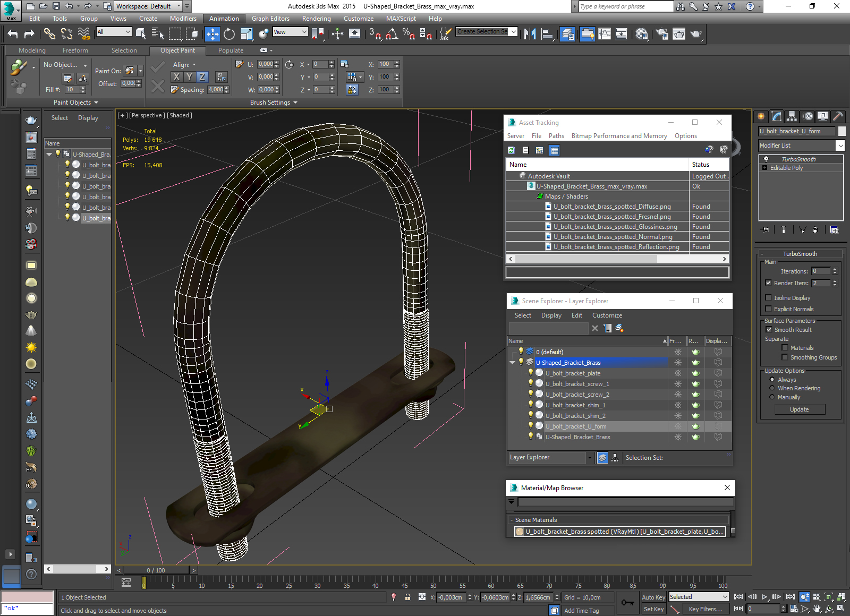Open the Align tool icon
This screenshot has height=616, width=850.
tap(547, 34)
